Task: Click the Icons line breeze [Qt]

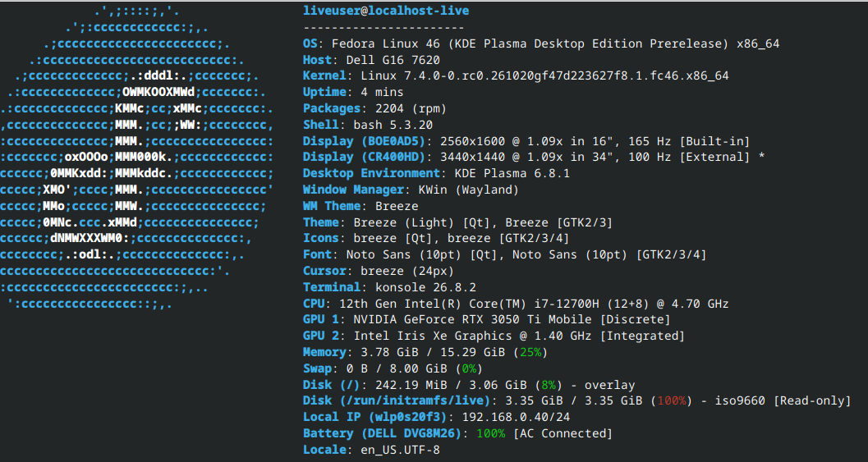Action: (x=436, y=239)
